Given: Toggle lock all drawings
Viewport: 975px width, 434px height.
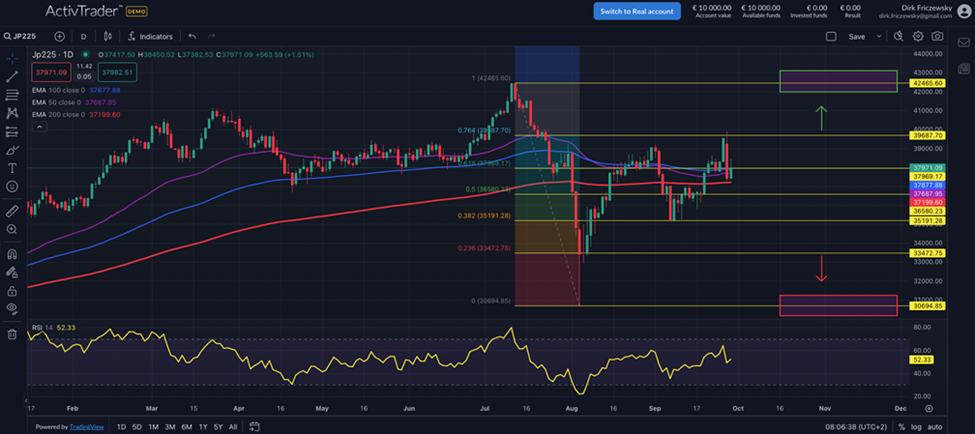Looking at the screenshot, I should click(x=12, y=290).
